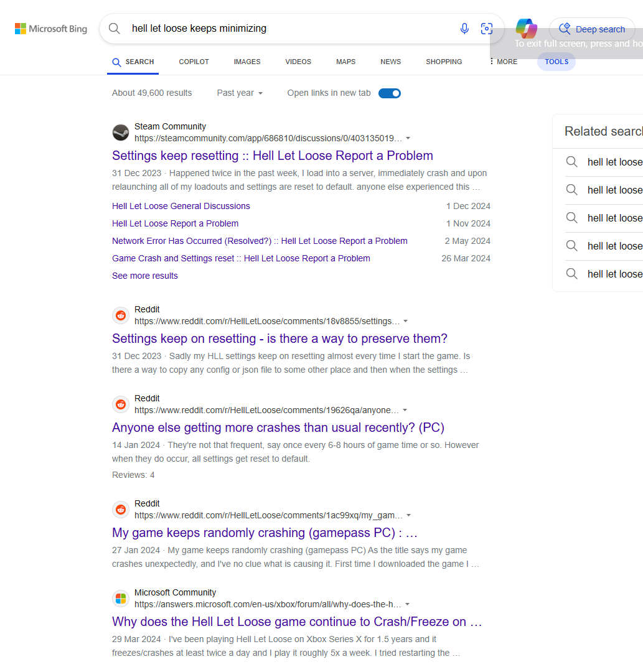Select the SEARCH tab
Screen dimensions: 643x672
tap(133, 62)
